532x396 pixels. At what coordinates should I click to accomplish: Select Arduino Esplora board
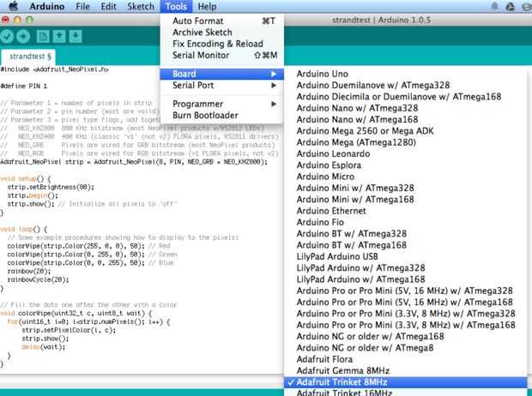tap(406, 165)
